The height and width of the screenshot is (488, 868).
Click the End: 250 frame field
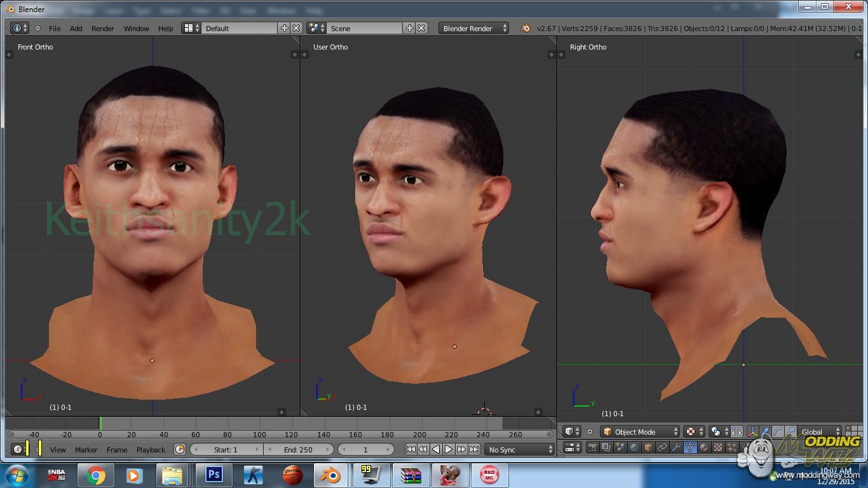point(298,449)
